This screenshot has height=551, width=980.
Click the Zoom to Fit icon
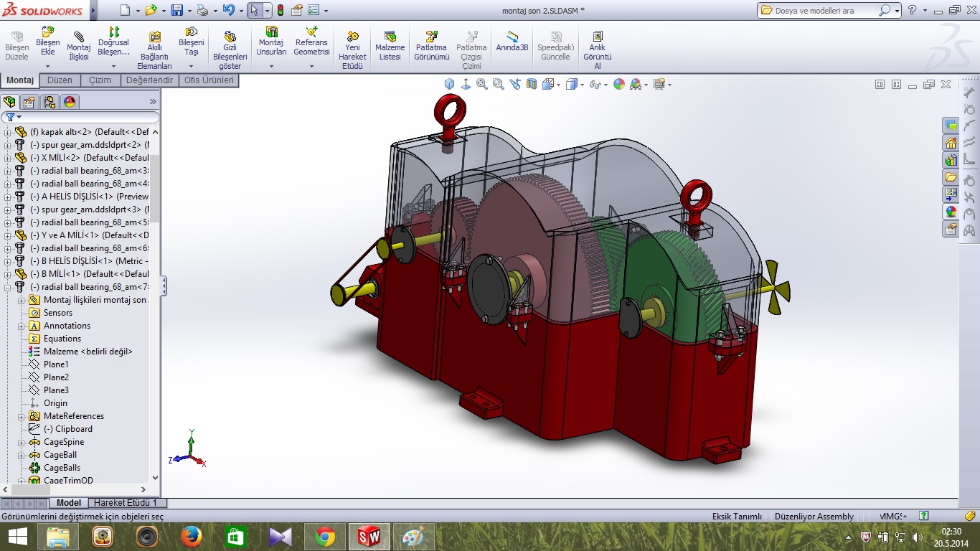click(x=482, y=84)
